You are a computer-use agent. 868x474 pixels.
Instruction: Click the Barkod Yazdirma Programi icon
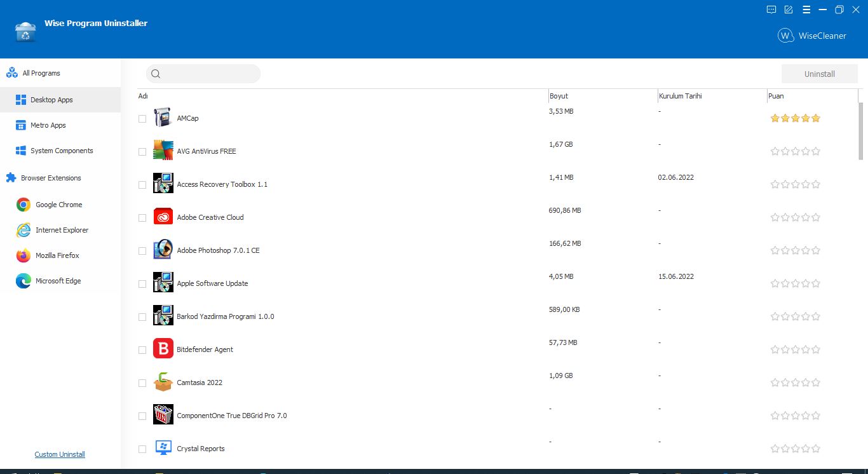[x=163, y=316]
